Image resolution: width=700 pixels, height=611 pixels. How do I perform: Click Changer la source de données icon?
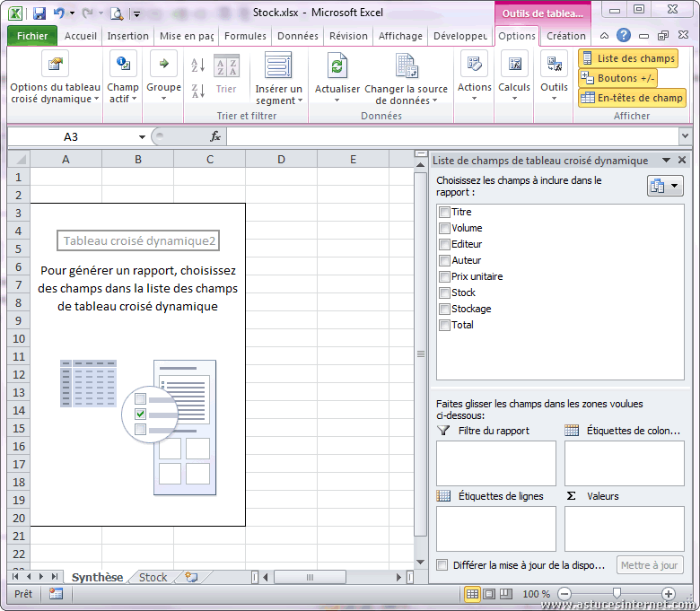click(407, 66)
